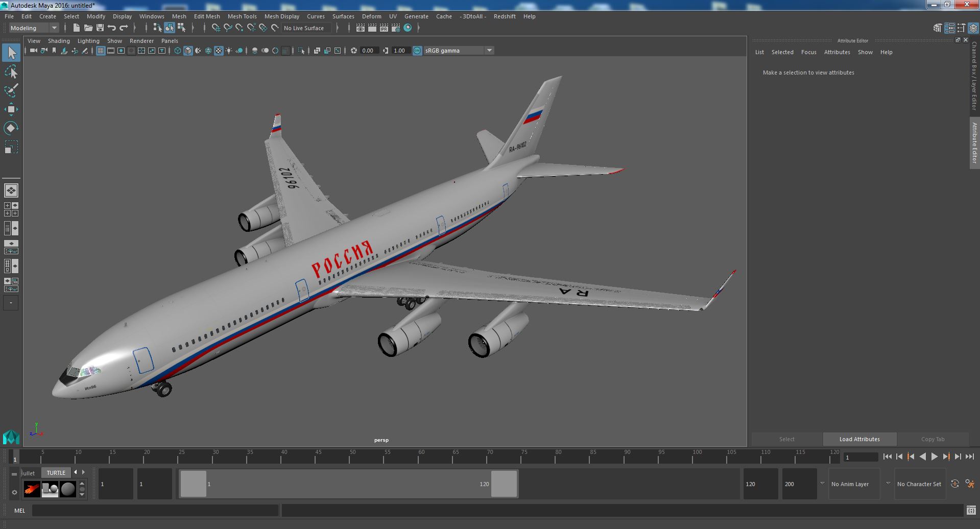The height and width of the screenshot is (529, 980).
Task: Undo last action with arrow icon
Action: click(112, 28)
